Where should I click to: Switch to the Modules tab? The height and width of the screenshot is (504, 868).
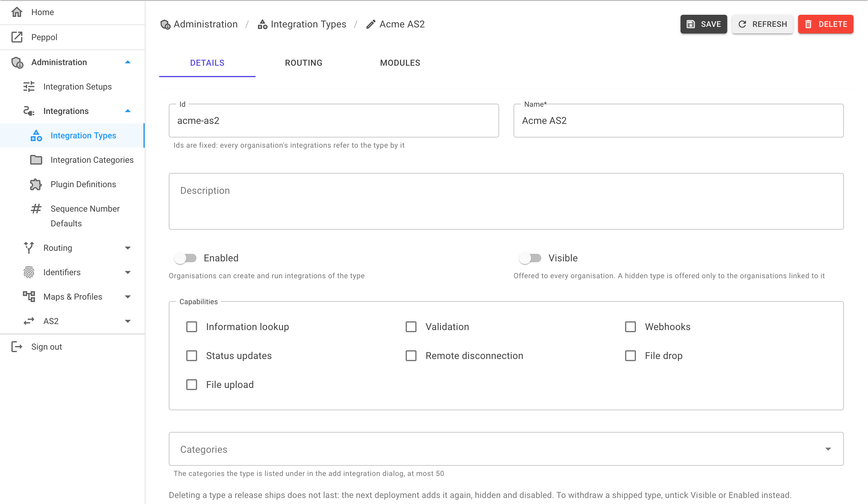tap(400, 63)
